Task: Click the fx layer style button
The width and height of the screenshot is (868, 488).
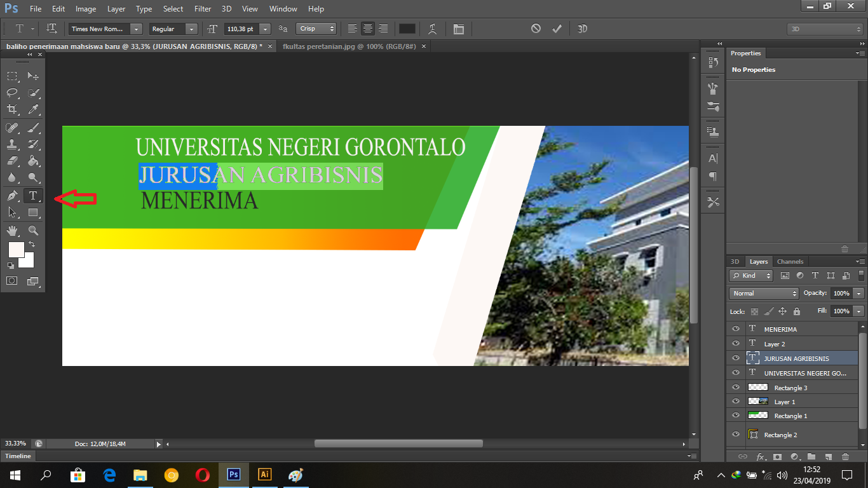Action: click(x=760, y=456)
